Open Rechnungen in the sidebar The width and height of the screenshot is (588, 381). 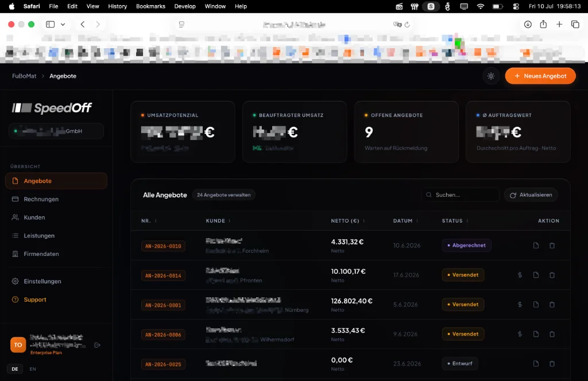point(56,199)
